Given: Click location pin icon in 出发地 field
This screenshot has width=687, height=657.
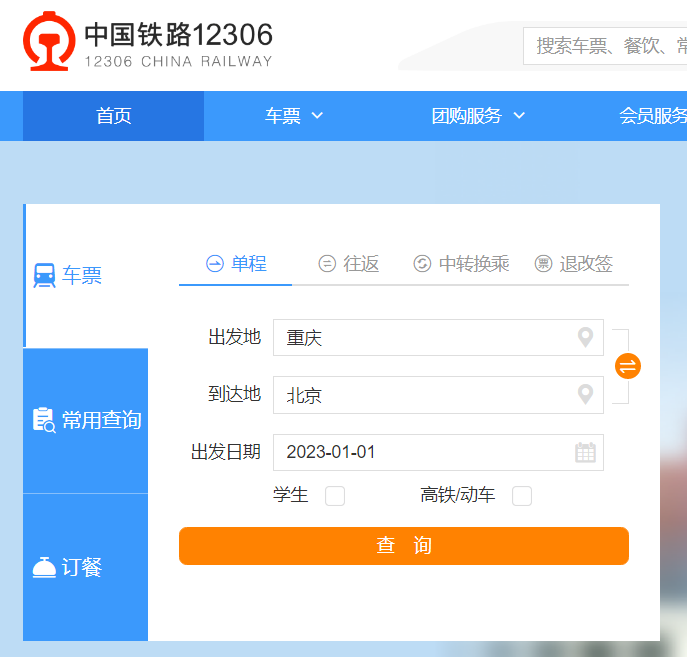Looking at the screenshot, I should pos(586,338).
